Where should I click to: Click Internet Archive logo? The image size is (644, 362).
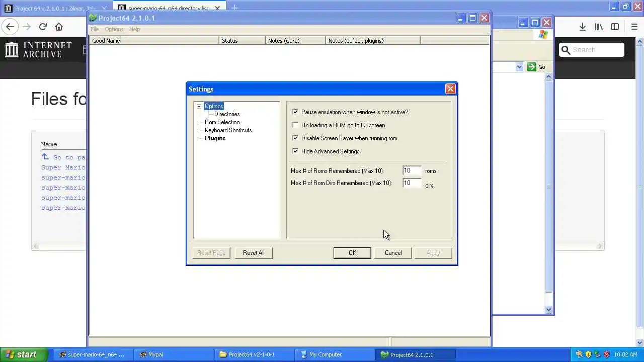[x=39, y=50]
